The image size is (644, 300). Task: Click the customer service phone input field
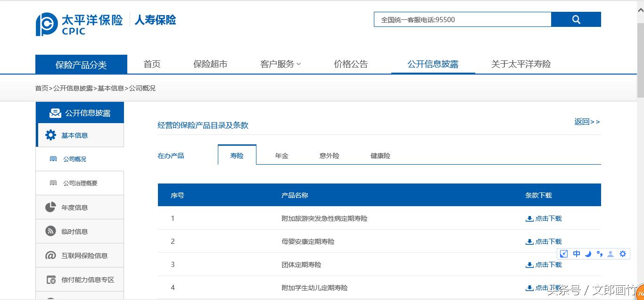pos(462,19)
